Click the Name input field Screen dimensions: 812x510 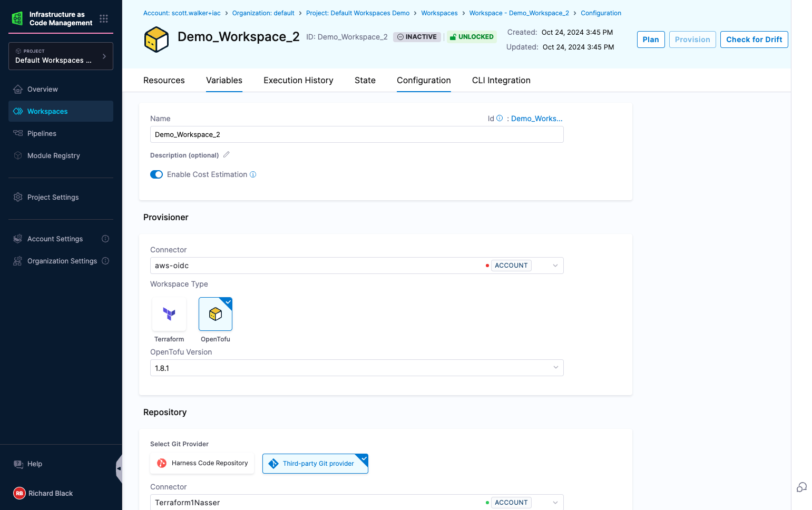pos(357,134)
